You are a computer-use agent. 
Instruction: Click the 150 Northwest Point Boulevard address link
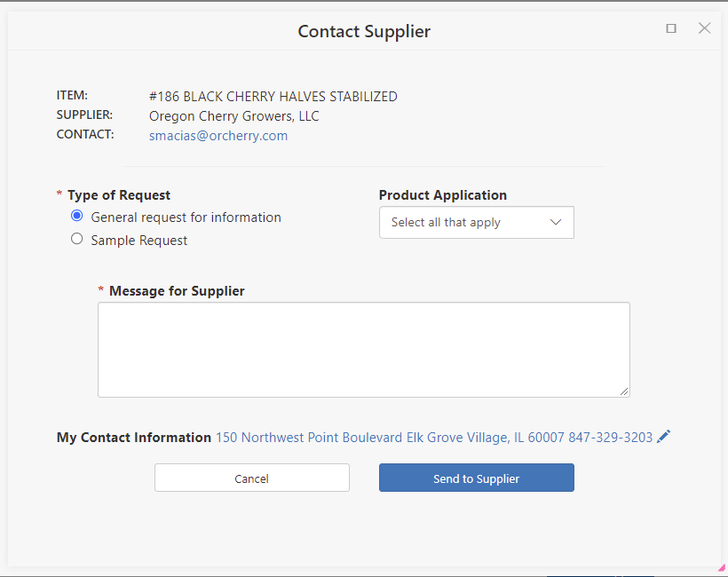[434, 438]
